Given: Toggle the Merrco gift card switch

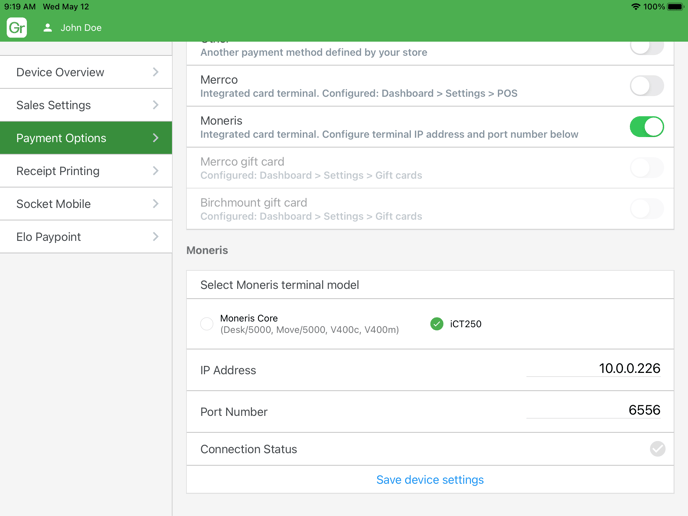Looking at the screenshot, I should 646,168.
